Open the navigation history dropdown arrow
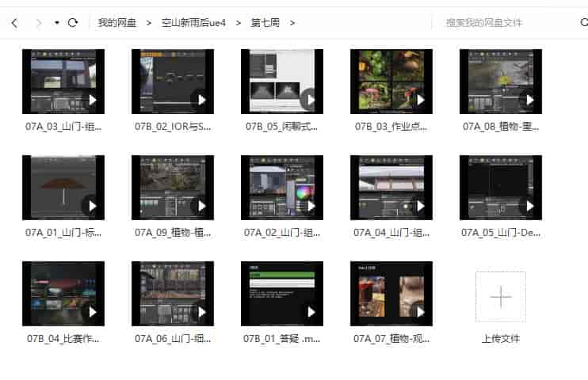588x380 pixels. pyautogui.click(x=56, y=23)
